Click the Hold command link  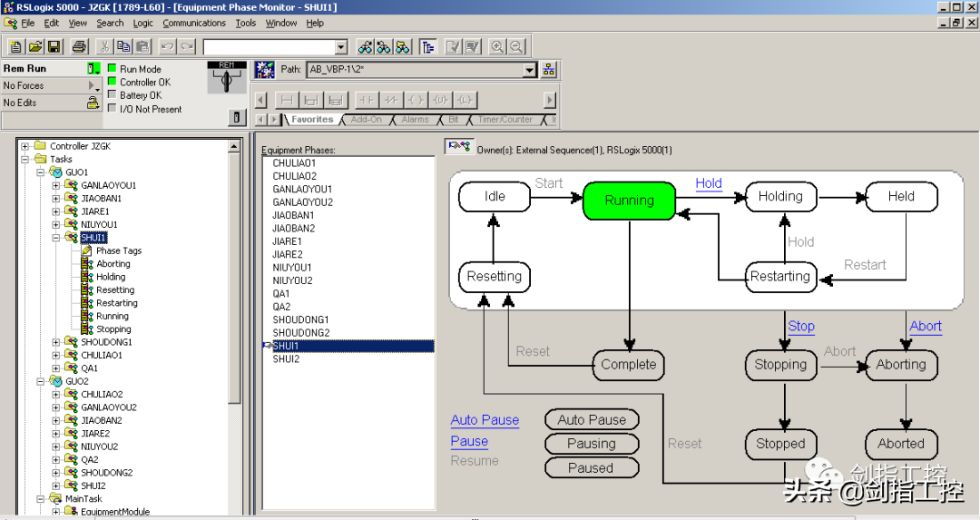point(709,183)
